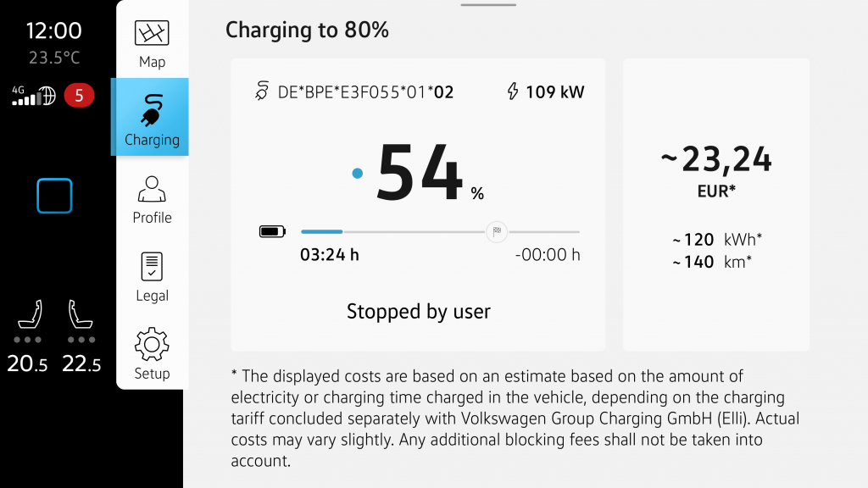Tap the 109 kW lightning bolt icon
The height and width of the screenshot is (488, 868).
[x=513, y=91]
